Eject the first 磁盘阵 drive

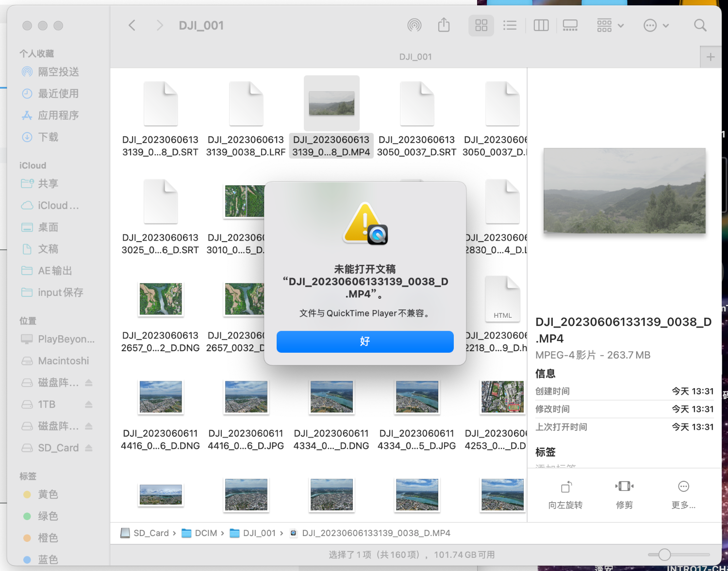click(89, 383)
